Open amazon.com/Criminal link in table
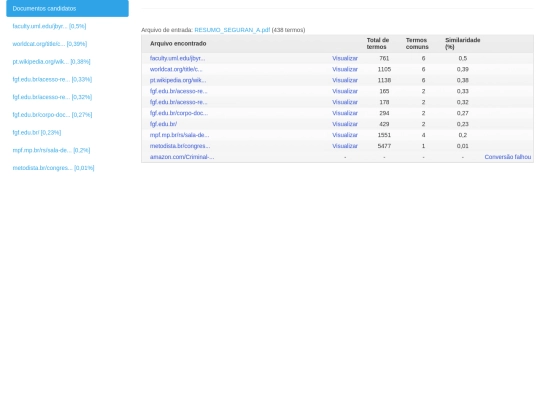This screenshot has width=540, height=405. tap(182, 157)
